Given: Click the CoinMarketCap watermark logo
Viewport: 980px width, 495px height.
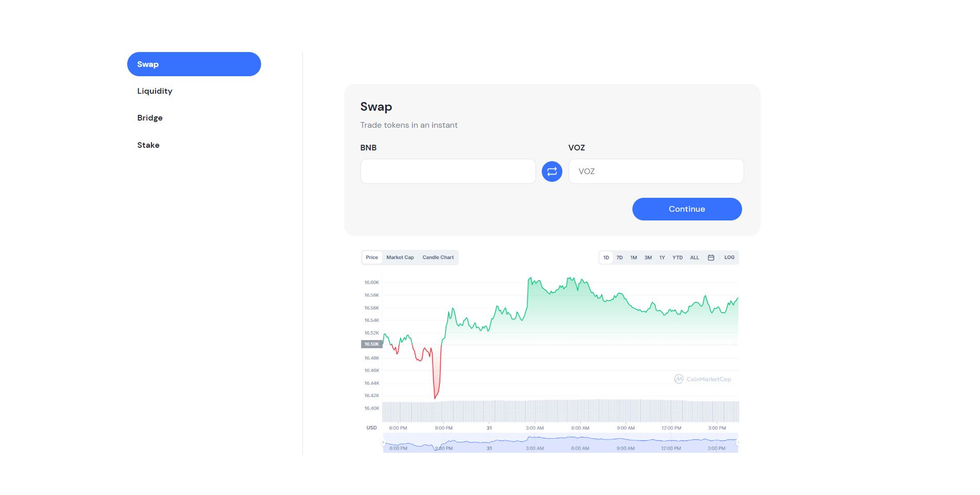Looking at the screenshot, I should pyautogui.click(x=702, y=379).
